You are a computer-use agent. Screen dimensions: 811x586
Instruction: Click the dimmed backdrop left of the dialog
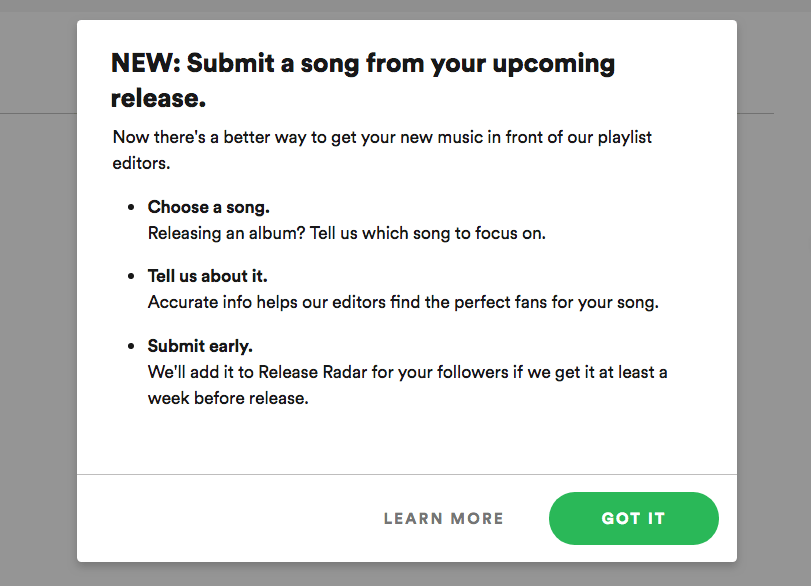[38, 300]
